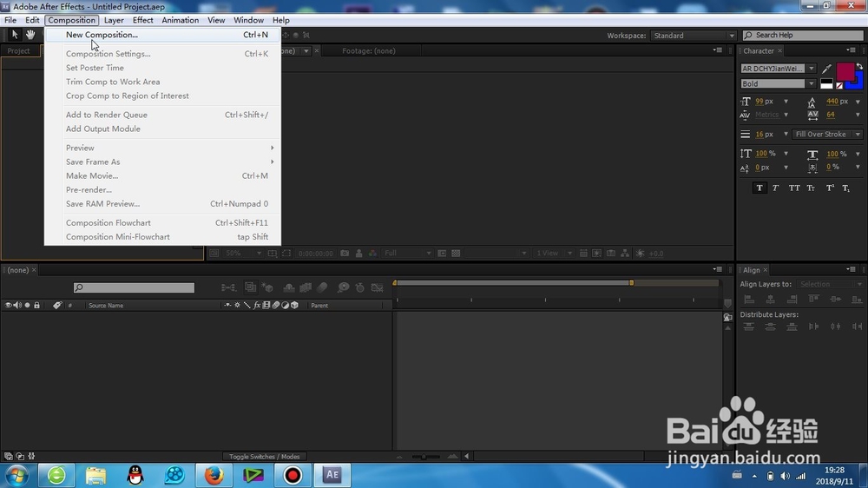This screenshot has height=488, width=868.
Task: Click the timeline layer search field
Action: click(x=134, y=287)
